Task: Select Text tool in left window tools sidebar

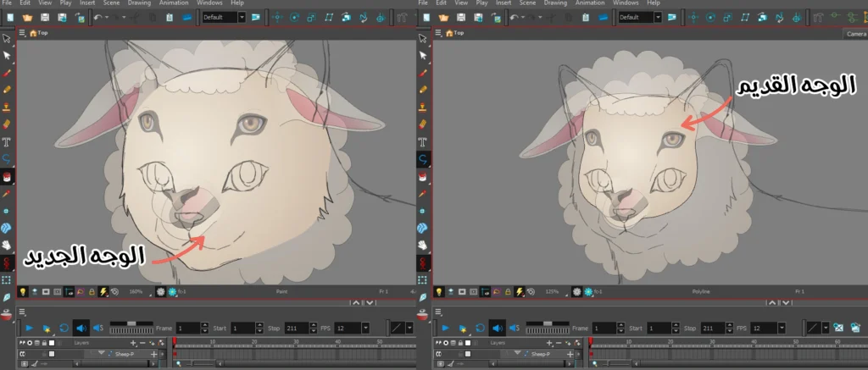Action: (7, 142)
